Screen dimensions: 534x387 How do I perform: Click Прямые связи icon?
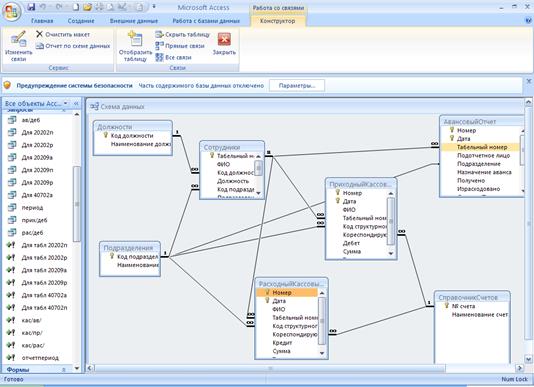(159, 46)
